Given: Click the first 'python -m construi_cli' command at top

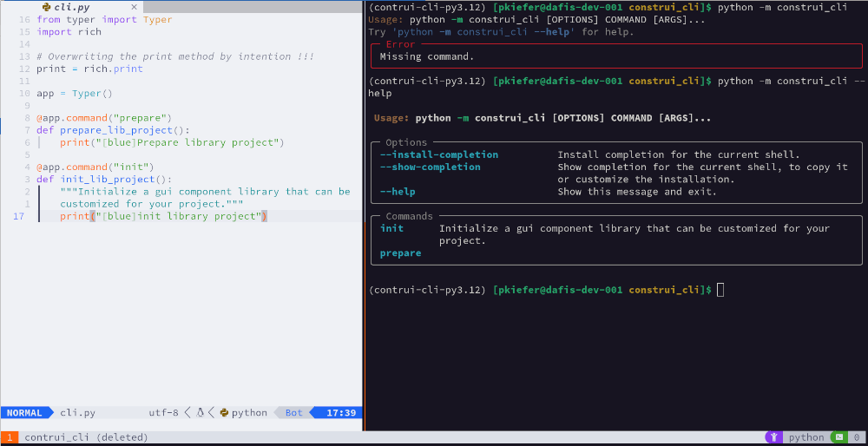Looking at the screenshot, I should click(782, 7).
